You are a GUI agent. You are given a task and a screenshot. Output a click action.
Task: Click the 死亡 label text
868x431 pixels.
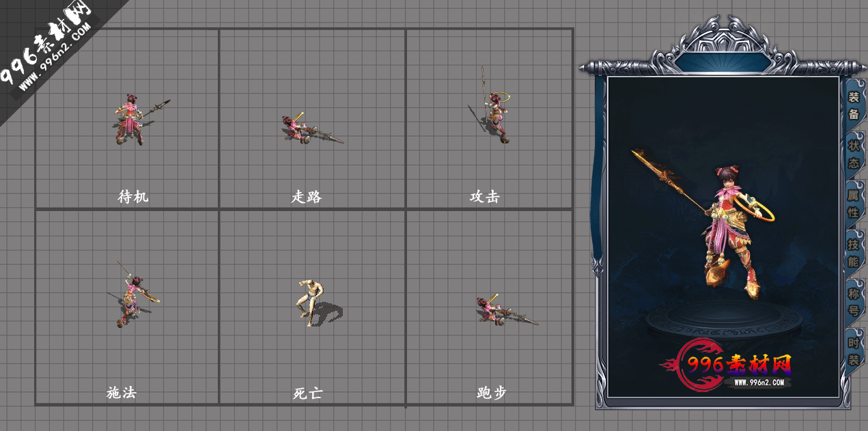(x=307, y=393)
